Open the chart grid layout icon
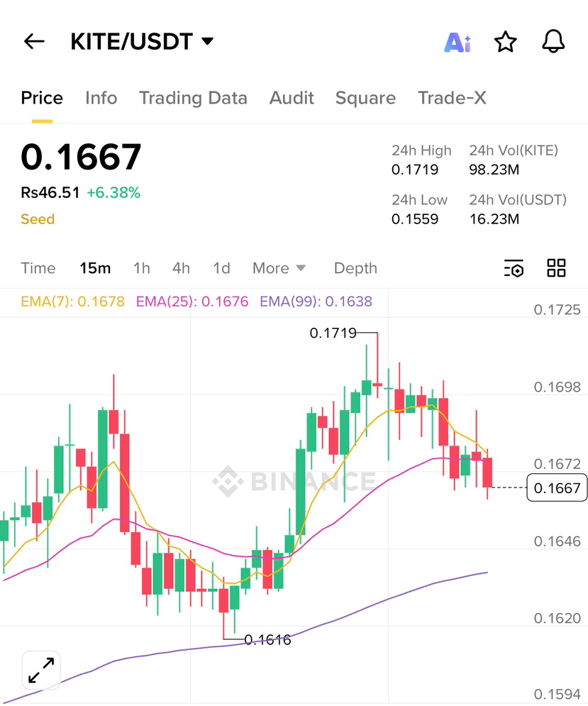588x706 pixels. coord(556,268)
